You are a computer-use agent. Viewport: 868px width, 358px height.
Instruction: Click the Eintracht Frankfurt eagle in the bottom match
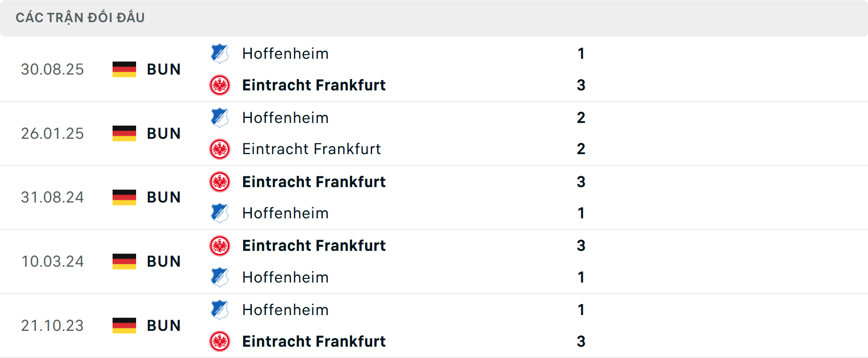tap(220, 341)
